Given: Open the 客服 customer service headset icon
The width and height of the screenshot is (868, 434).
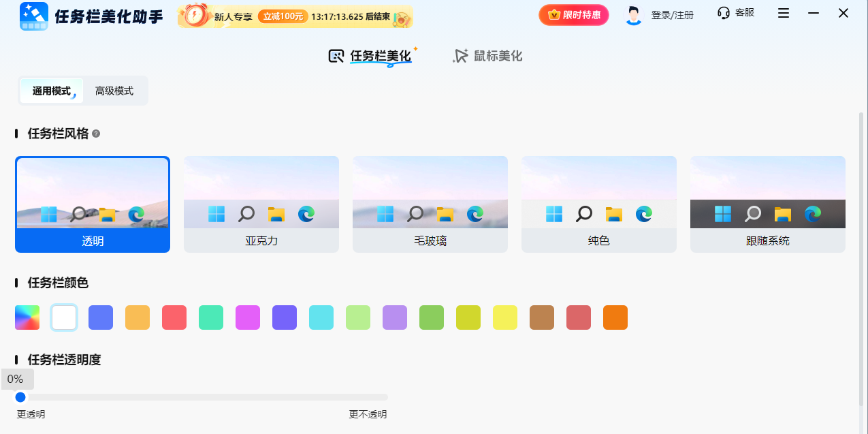Looking at the screenshot, I should tap(723, 14).
